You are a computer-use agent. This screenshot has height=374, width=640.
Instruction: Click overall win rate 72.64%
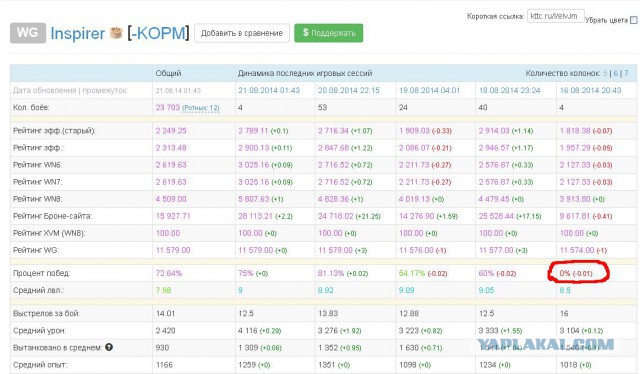click(169, 273)
